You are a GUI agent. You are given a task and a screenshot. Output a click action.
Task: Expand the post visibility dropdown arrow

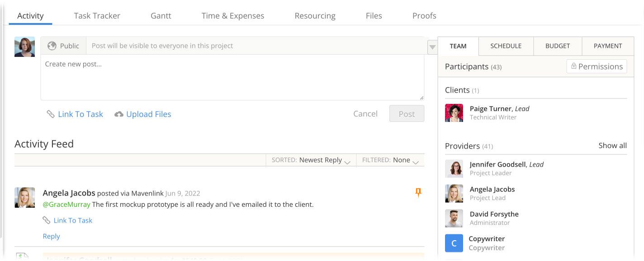(432, 47)
